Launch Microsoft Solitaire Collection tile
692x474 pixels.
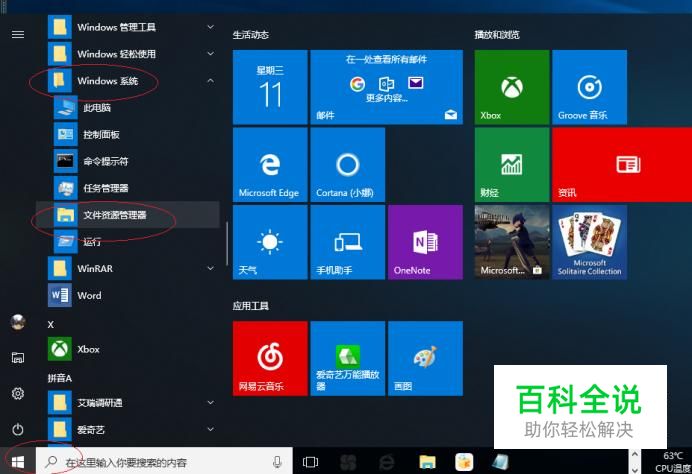(x=590, y=242)
